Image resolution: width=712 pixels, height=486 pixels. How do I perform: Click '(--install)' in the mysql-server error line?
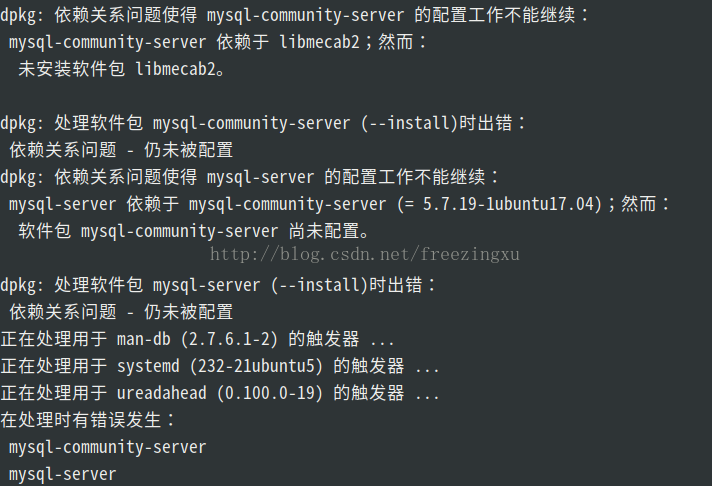[x=317, y=285]
